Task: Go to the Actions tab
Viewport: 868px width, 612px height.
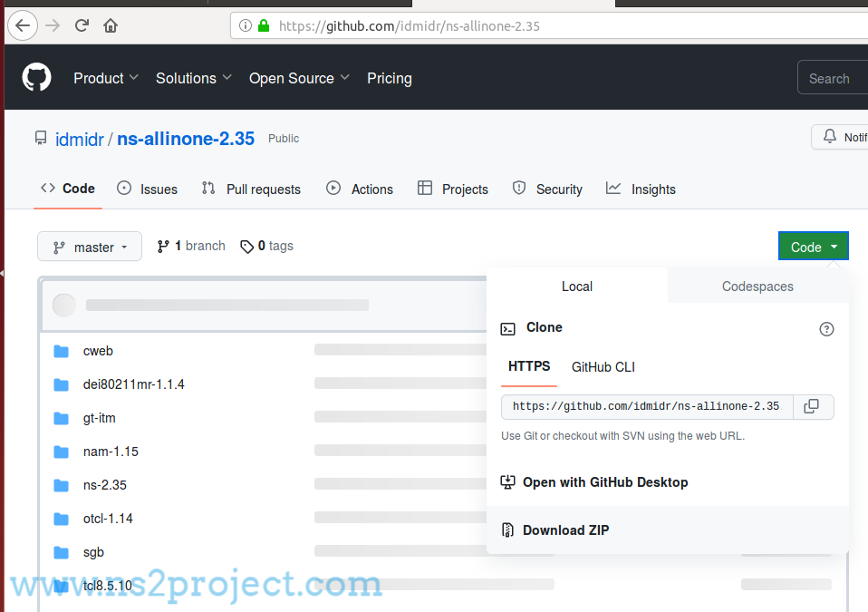Action: point(360,189)
